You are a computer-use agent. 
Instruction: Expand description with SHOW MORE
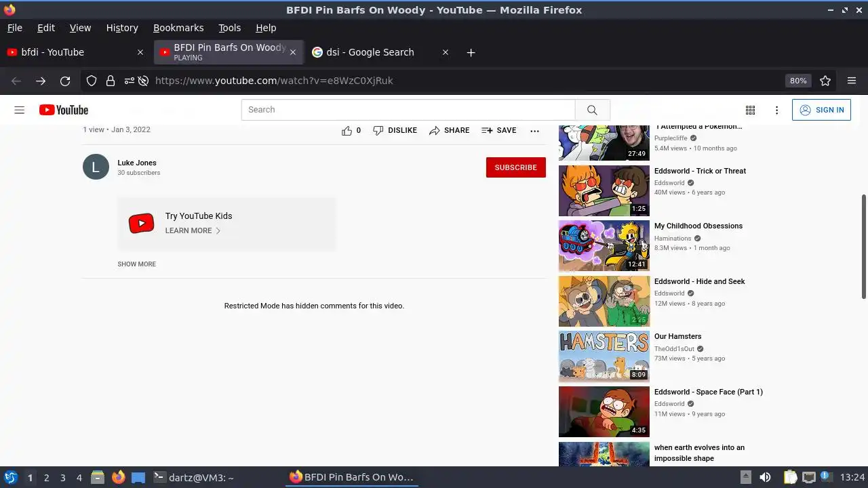(136, 264)
